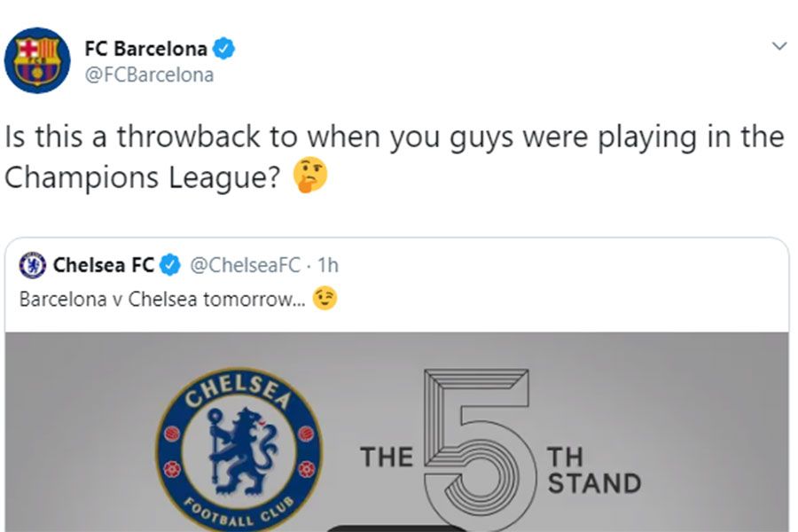Click the FC Barcelona display name

point(146,49)
